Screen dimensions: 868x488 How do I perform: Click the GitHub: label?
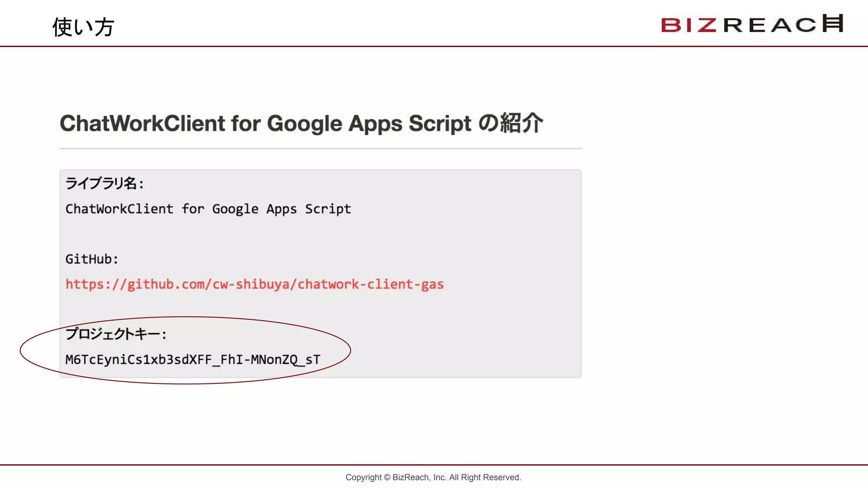[x=92, y=259]
